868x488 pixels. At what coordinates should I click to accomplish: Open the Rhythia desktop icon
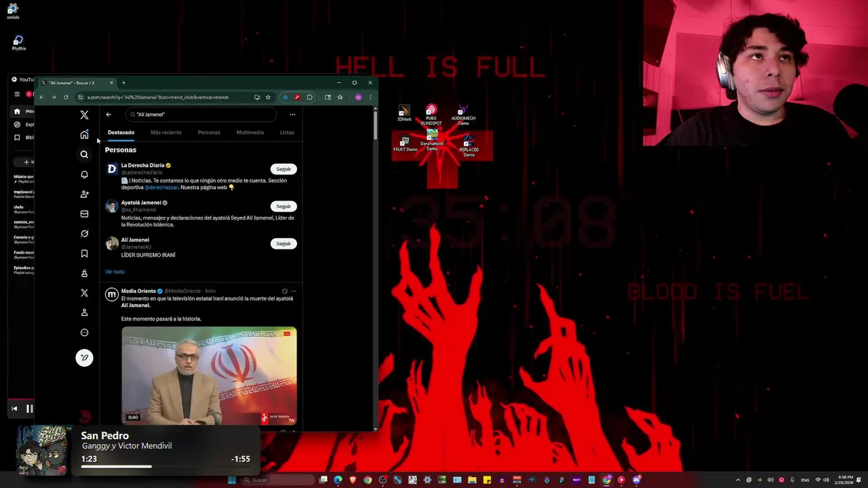coord(18,43)
